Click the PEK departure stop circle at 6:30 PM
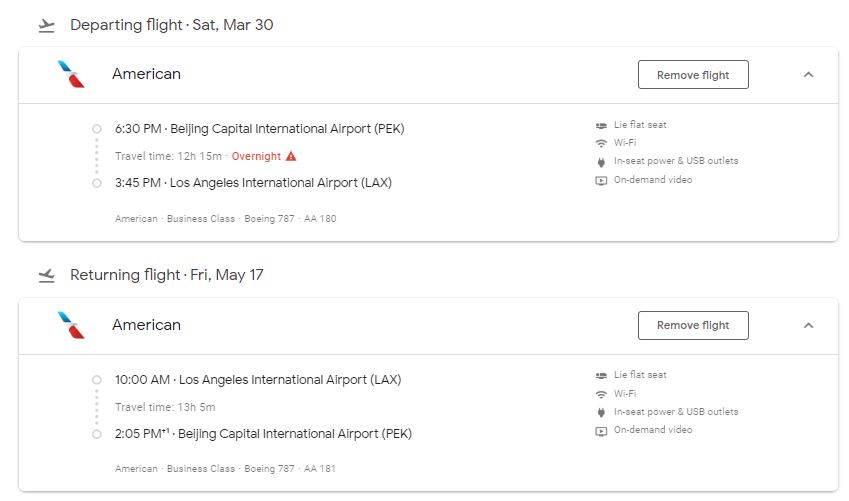Viewport: 849px width, 501px height. coord(96,129)
